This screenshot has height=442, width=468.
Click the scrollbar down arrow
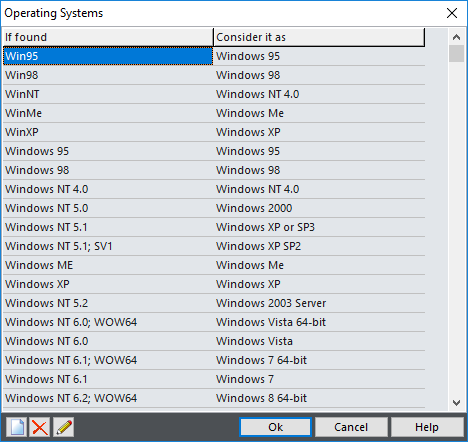coord(456,403)
